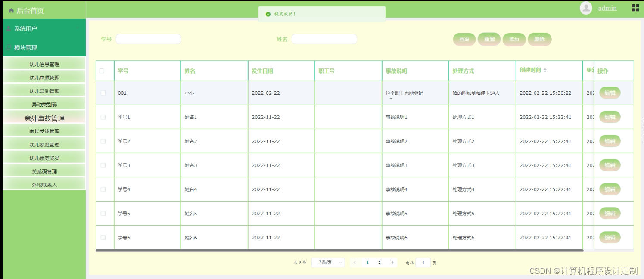The image size is (644, 279).
Task: Check the row checkbox for 学号4
Action: click(103, 189)
